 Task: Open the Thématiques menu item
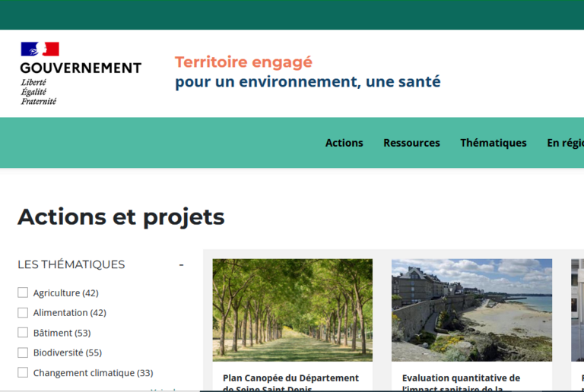[493, 143]
